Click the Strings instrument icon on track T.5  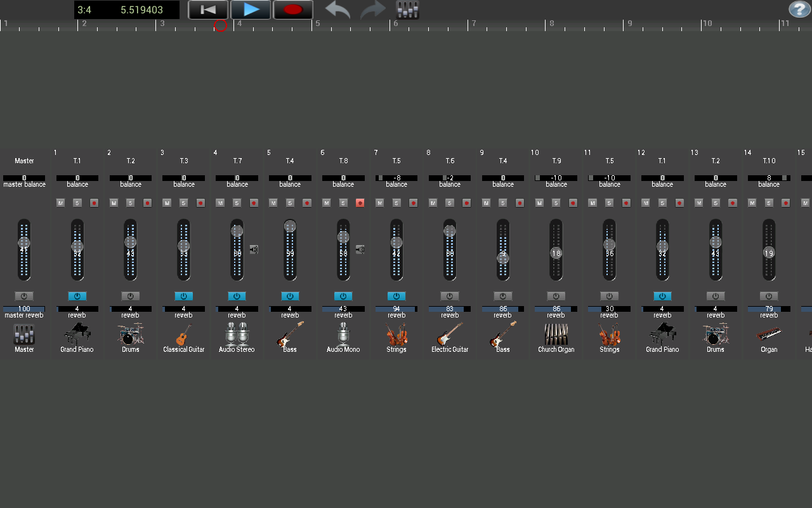pos(396,335)
